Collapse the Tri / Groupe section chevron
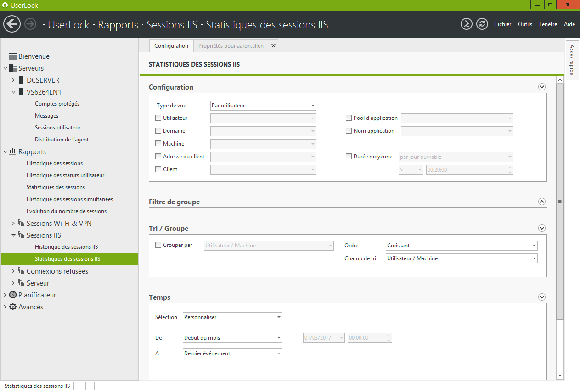This screenshot has height=392, width=580. click(x=542, y=228)
